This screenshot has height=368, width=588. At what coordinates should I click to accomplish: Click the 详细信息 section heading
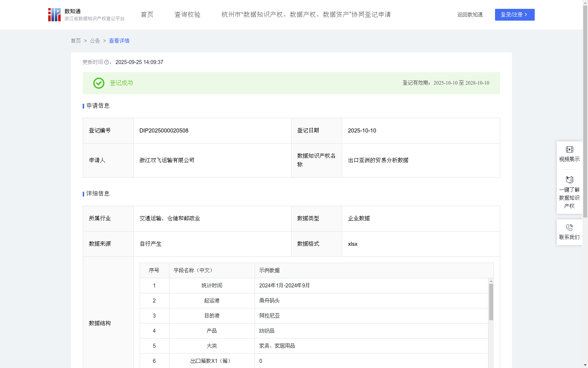(98, 194)
